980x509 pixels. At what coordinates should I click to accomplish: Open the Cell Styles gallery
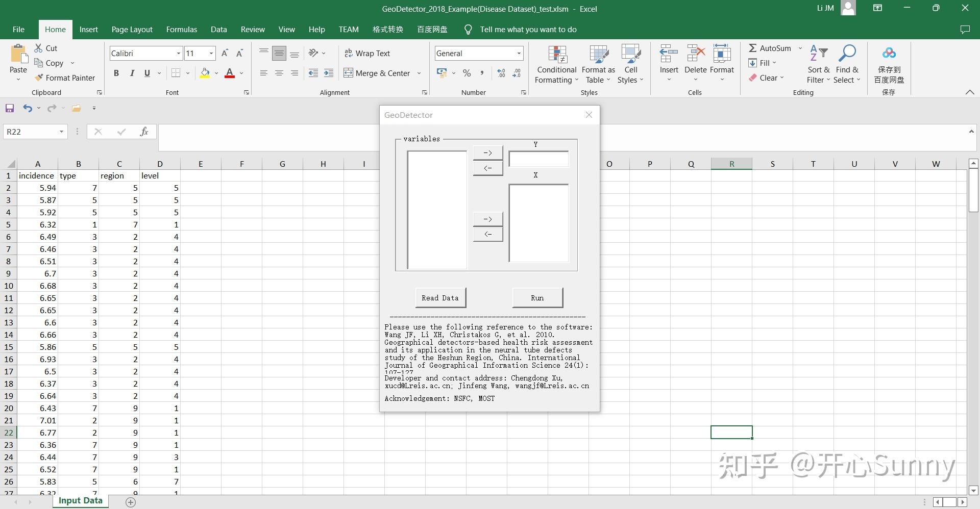631,64
